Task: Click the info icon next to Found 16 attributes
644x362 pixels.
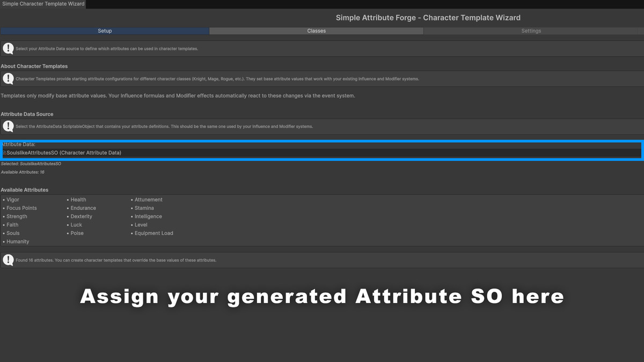Action: [x=8, y=260]
